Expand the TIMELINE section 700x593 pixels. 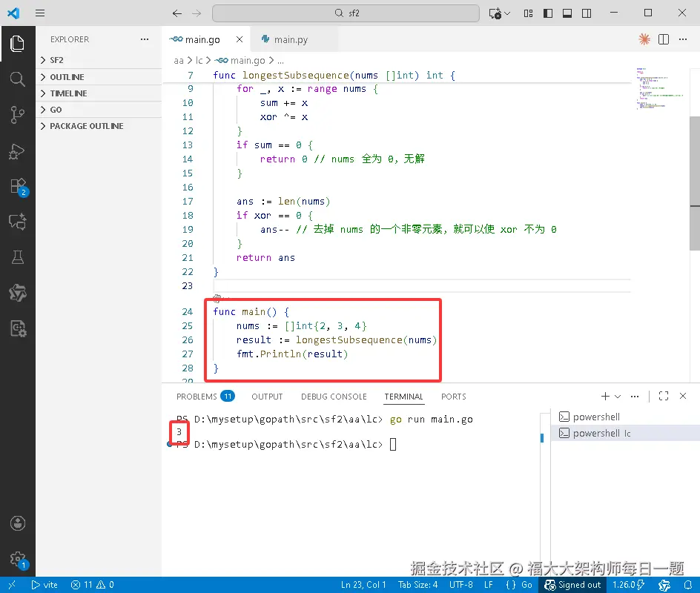click(99, 93)
